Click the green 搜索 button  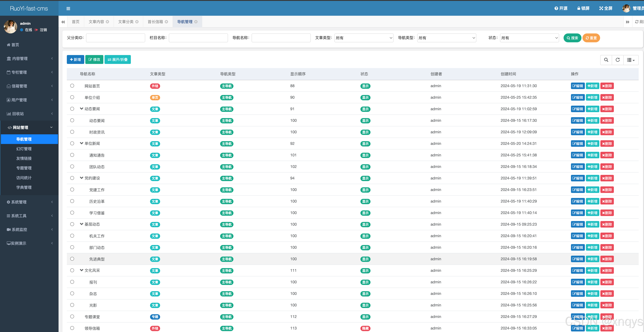pos(572,38)
